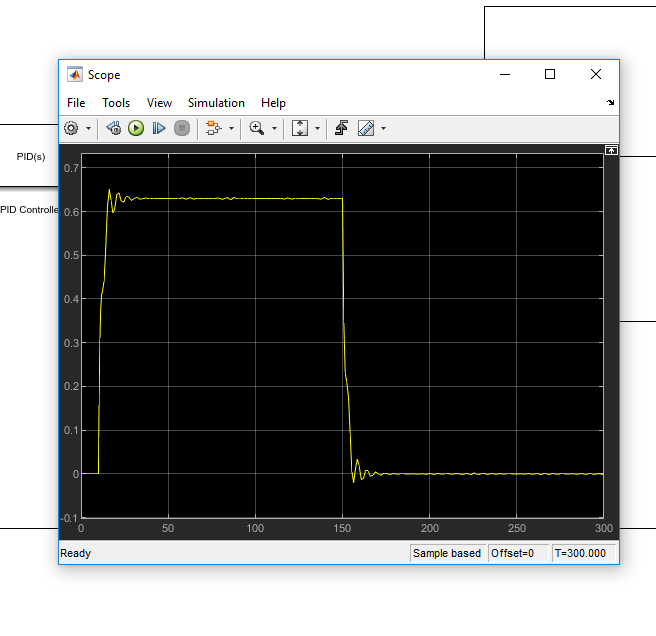The height and width of the screenshot is (636, 656).
Task: Click the 300 x-axis tick label
Action: point(604,528)
